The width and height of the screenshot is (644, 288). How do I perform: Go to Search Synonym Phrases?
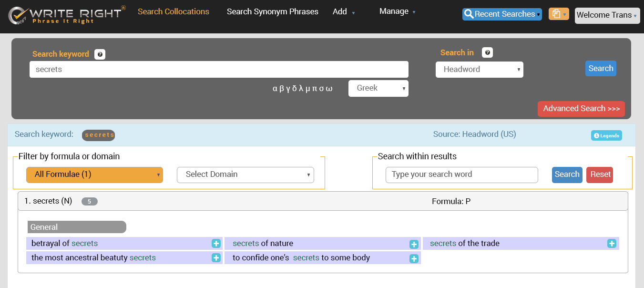[272, 11]
